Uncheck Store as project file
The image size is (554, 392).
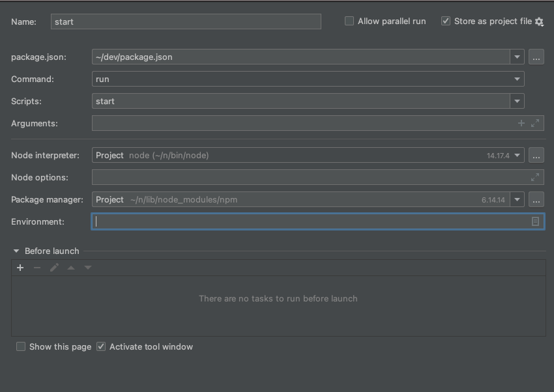click(x=446, y=21)
